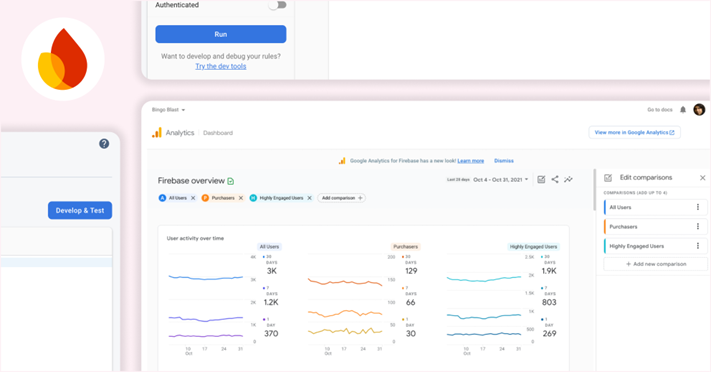Remove the All Users comparison chip
711x372 pixels.
(193, 198)
